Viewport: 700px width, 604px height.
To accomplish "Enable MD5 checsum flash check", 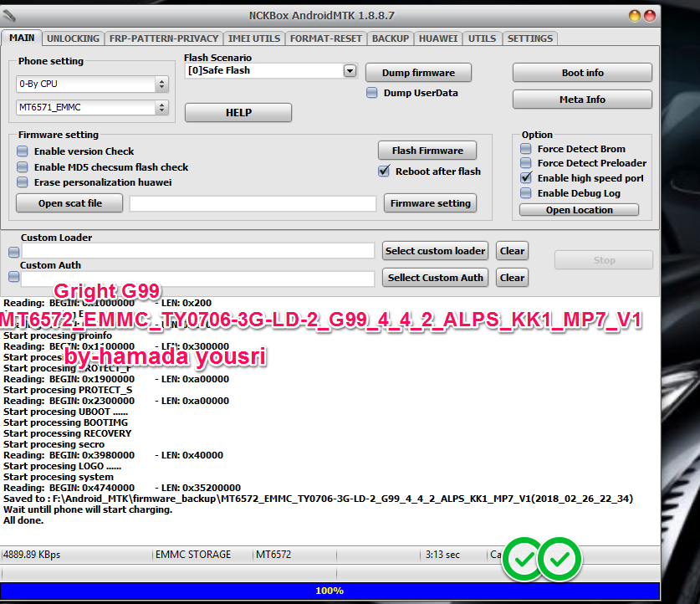I will tap(22, 167).
